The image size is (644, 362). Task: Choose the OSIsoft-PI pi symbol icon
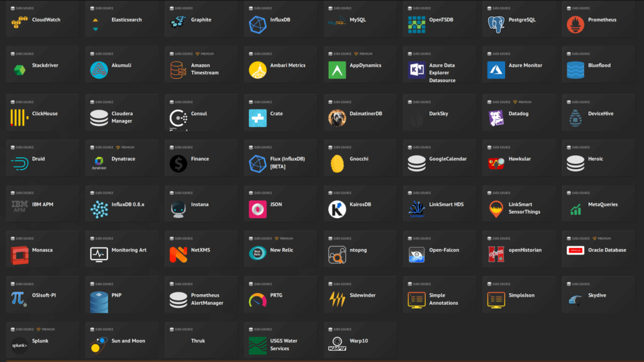pos(19,299)
